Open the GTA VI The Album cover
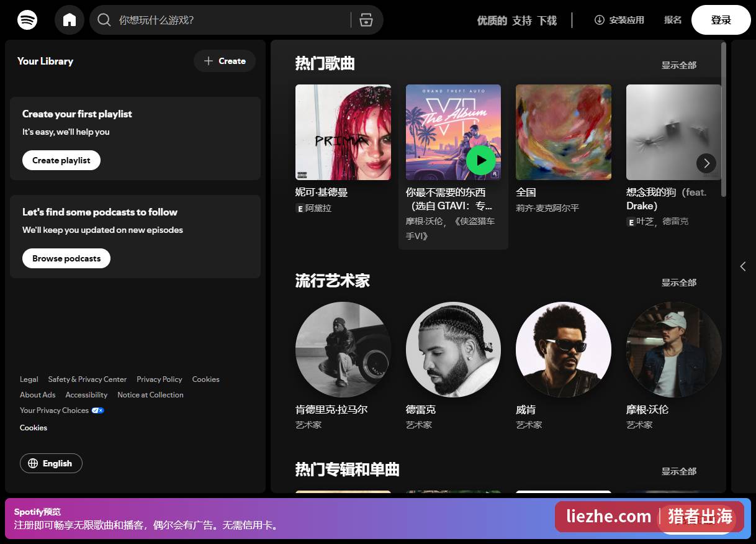 [453, 132]
